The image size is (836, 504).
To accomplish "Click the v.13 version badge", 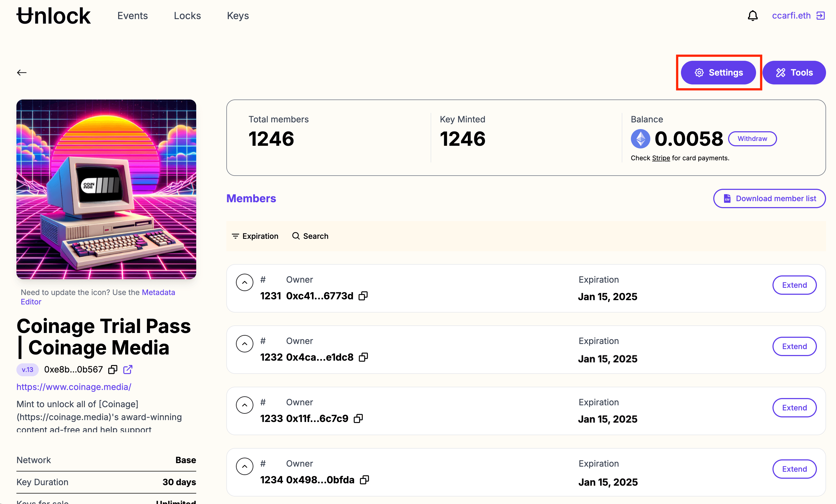I will (x=27, y=370).
